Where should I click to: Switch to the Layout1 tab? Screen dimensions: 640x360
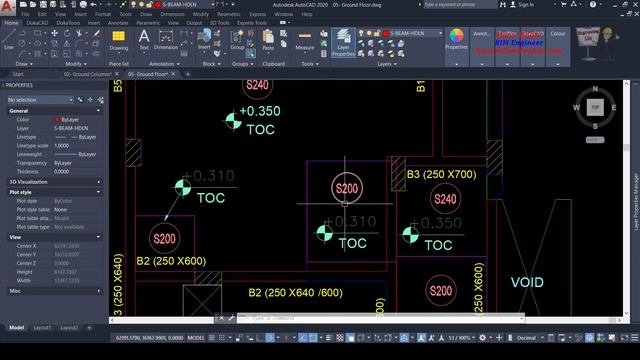(x=42, y=327)
